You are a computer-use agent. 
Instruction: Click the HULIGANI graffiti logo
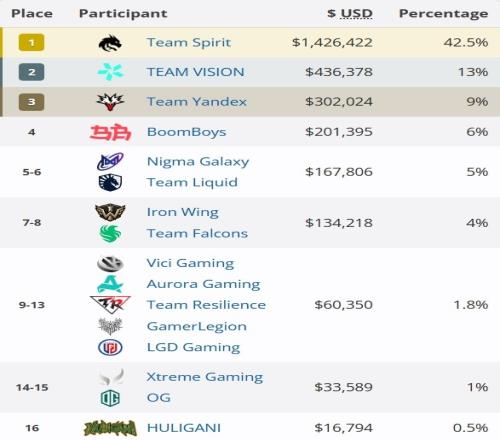pos(110,428)
